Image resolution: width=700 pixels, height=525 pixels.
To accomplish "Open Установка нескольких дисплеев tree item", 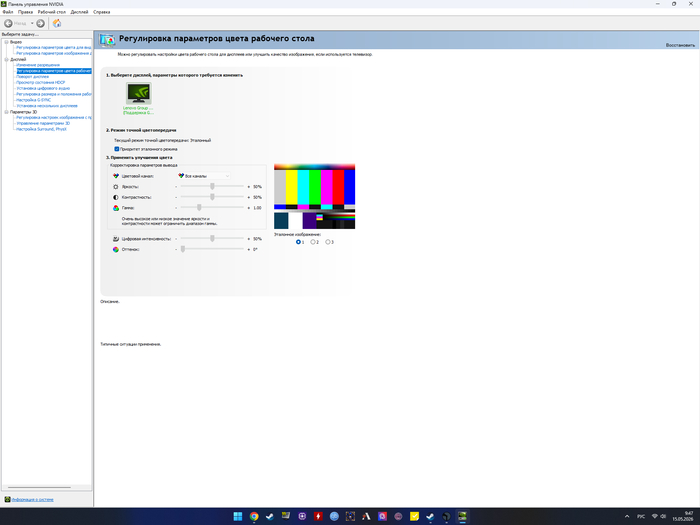I will tap(47, 106).
